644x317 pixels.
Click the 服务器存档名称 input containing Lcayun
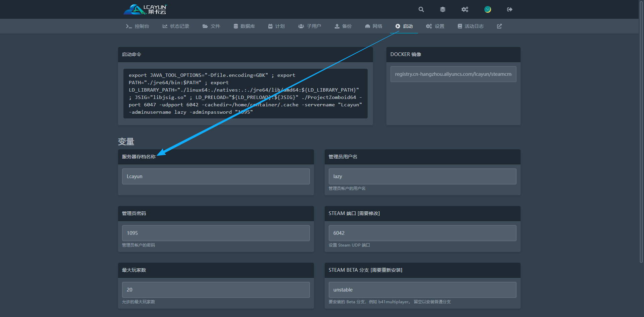pyautogui.click(x=216, y=176)
